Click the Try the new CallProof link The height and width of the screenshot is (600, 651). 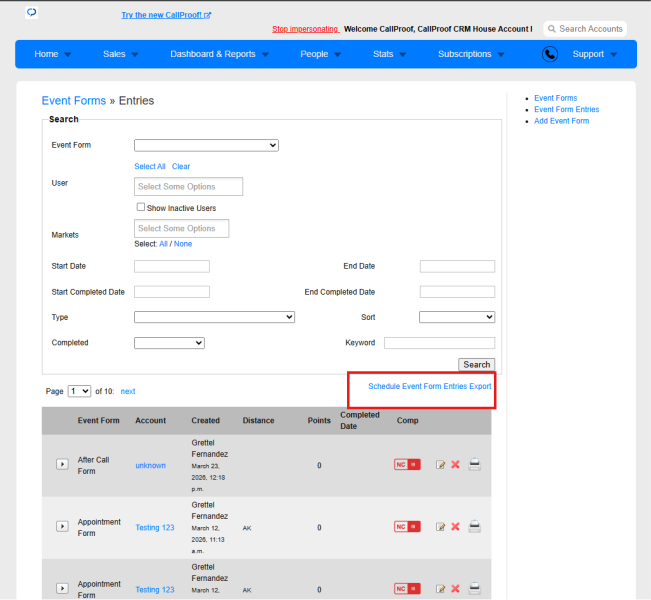coord(166,15)
